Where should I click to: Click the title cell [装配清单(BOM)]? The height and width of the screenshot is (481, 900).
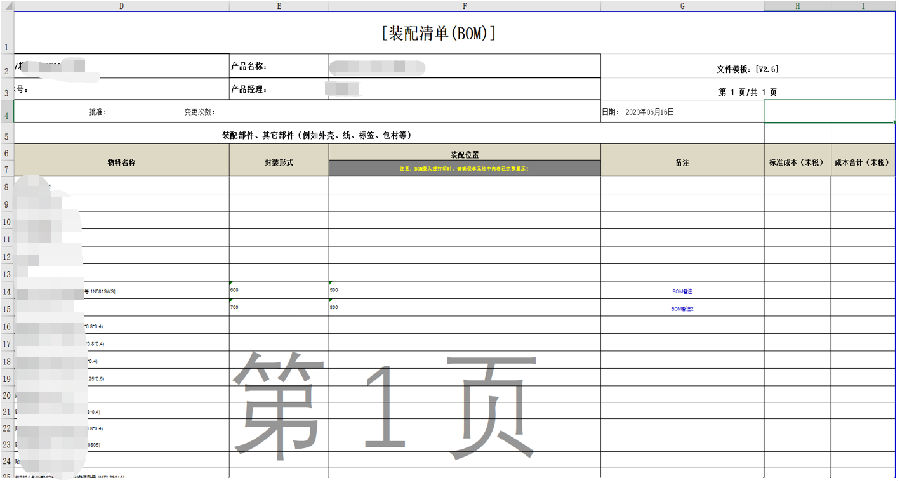439,33
